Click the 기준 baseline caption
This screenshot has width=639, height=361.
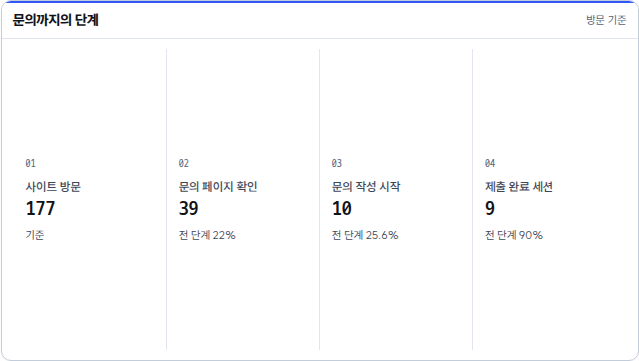click(35, 235)
